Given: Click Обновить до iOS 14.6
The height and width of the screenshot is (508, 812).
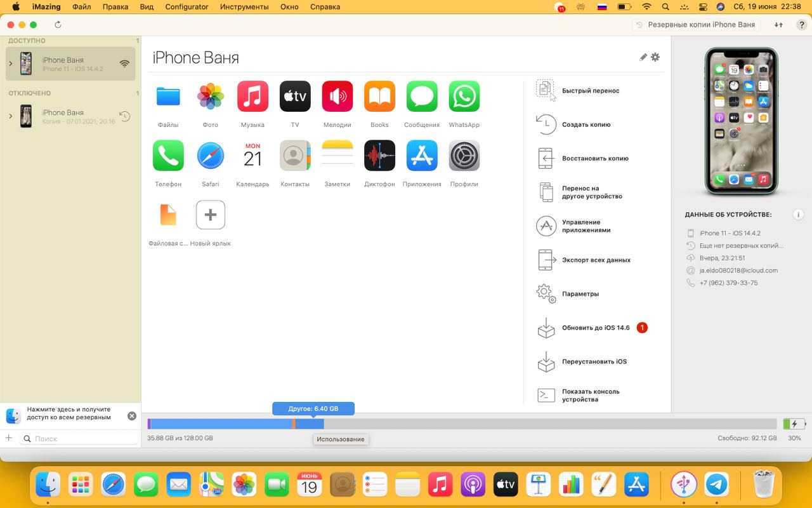Looking at the screenshot, I should click(x=596, y=328).
